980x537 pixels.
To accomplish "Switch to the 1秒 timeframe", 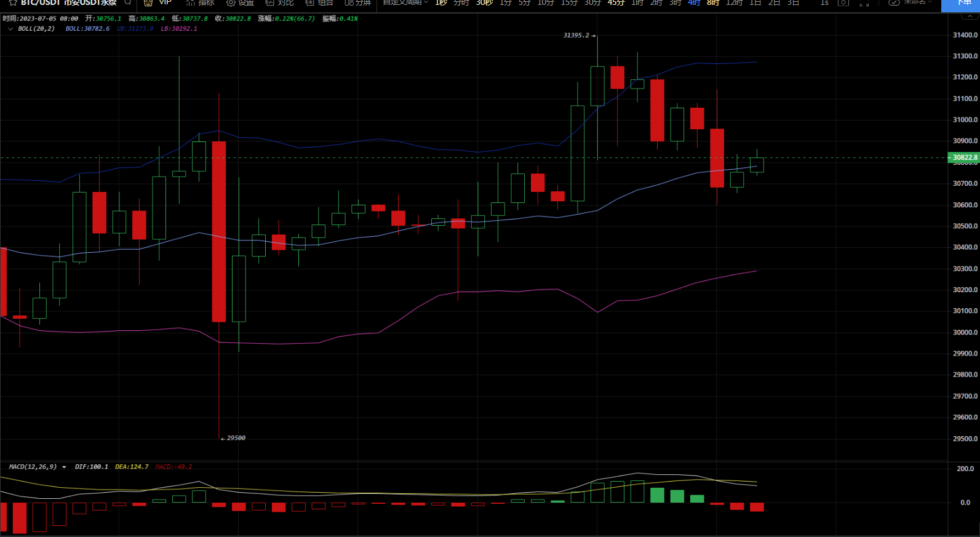I will coord(441,2).
